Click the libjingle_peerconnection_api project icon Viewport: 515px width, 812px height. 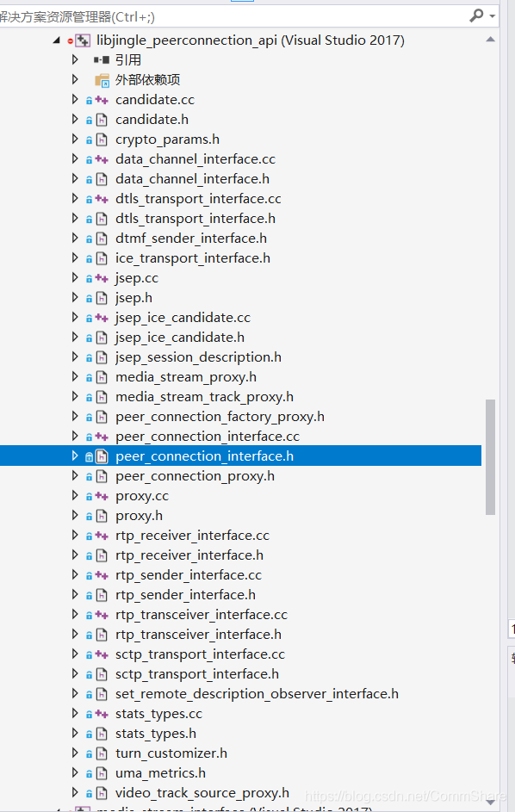click(x=83, y=40)
